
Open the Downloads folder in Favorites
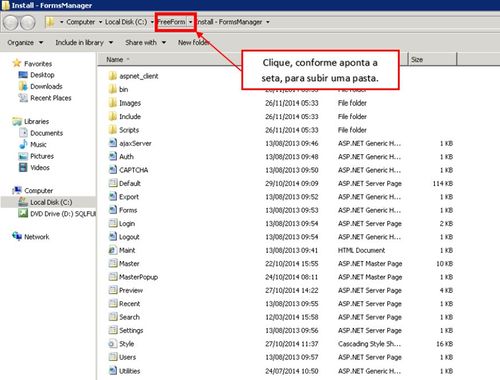click(40, 87)
